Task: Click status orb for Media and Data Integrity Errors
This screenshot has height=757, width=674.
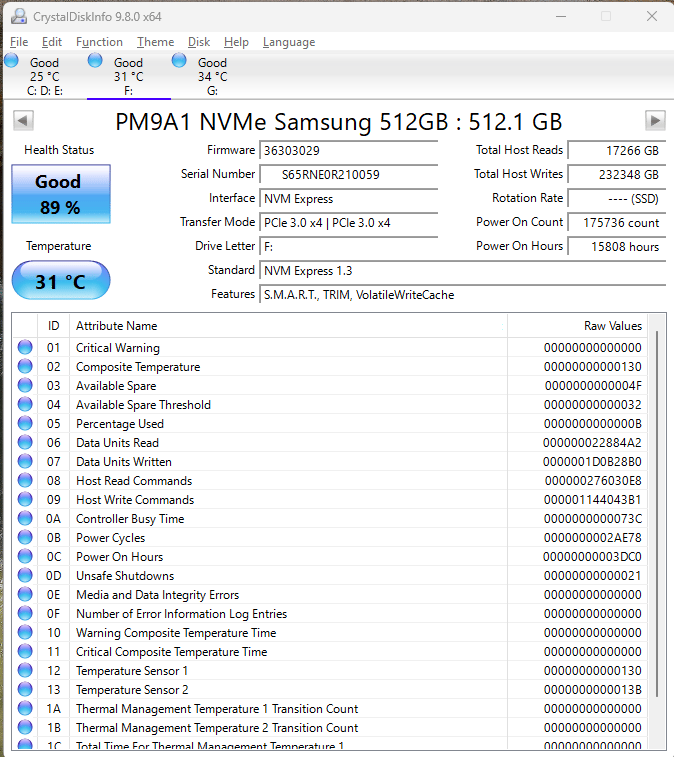Action: [x=25, y=594]
